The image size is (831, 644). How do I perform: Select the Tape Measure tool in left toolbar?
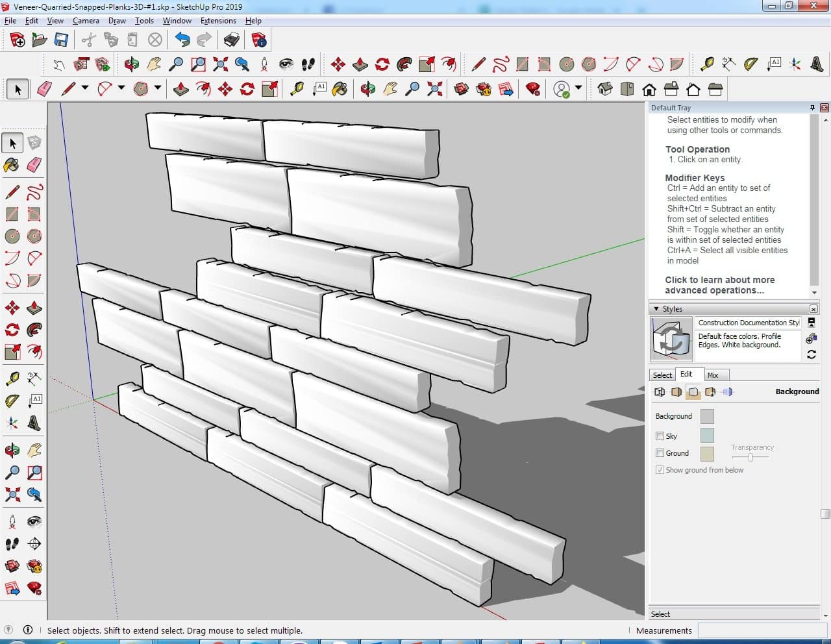12,379
